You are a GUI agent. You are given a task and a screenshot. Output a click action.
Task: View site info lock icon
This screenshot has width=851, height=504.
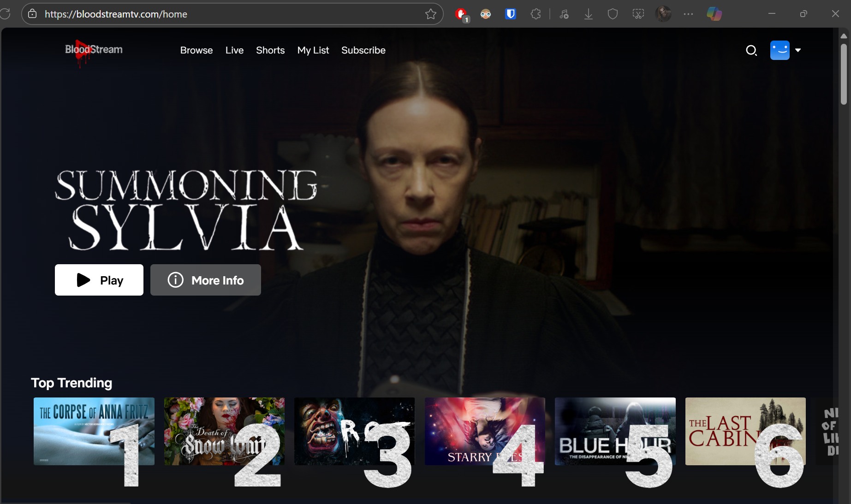(32, 14)
